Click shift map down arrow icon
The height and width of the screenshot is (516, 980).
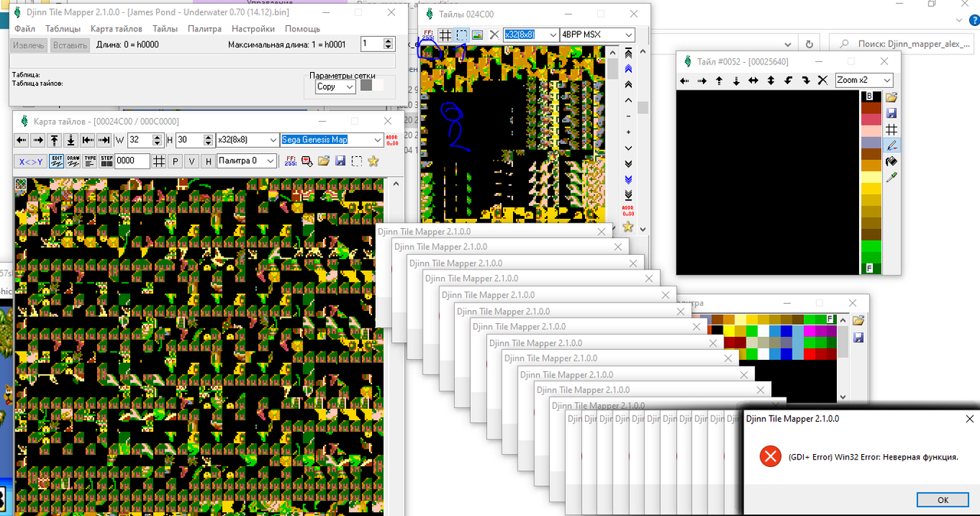71,140
